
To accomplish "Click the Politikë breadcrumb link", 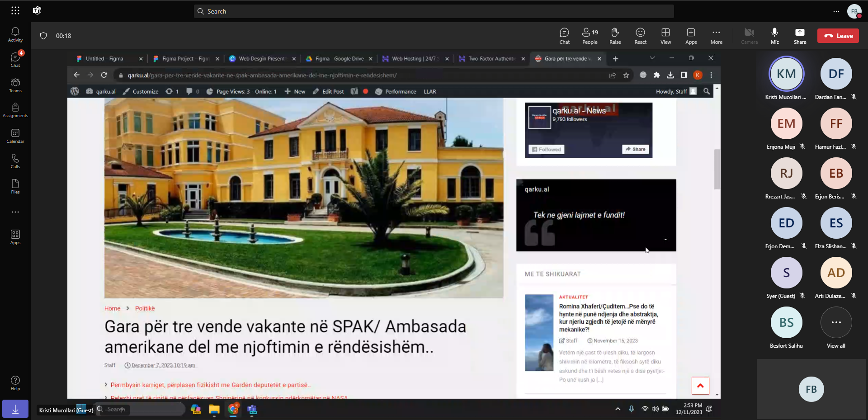I will [x=145, y=308].
